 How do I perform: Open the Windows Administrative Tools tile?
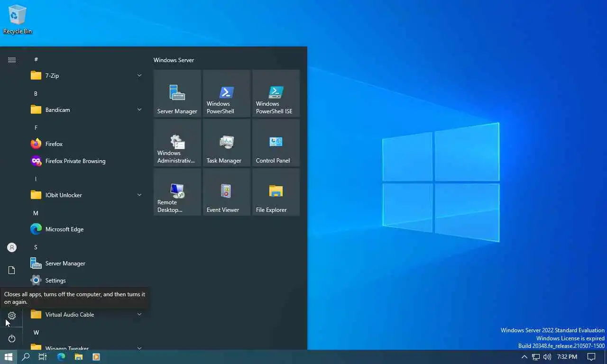(x=177, y=143)
